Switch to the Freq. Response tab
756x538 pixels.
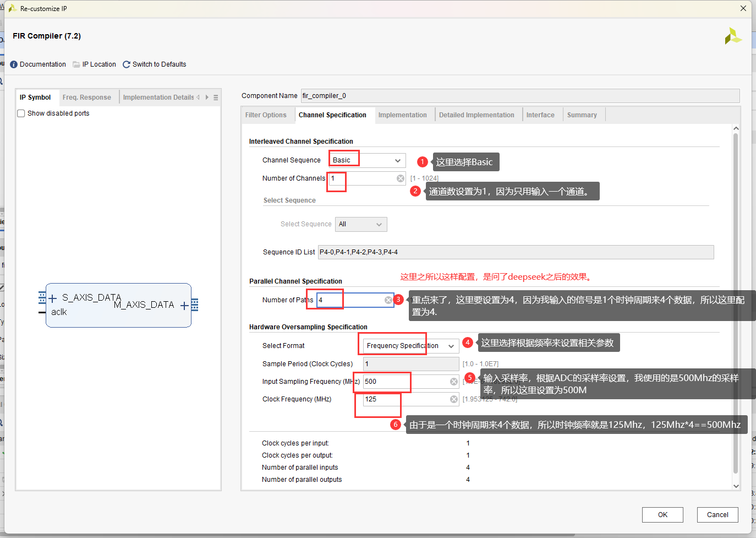coord(87,97)
